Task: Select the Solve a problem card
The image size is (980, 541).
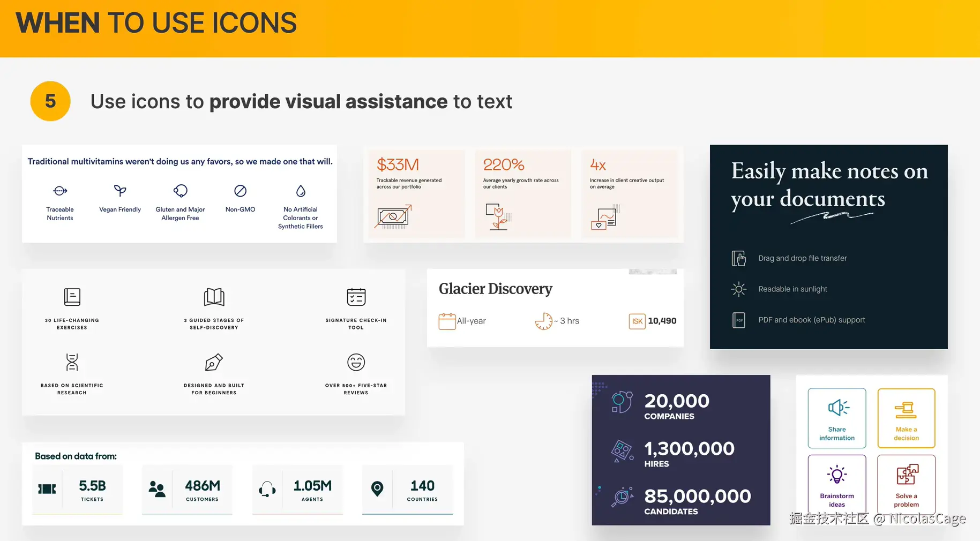Action: click(x=906, y=485)
